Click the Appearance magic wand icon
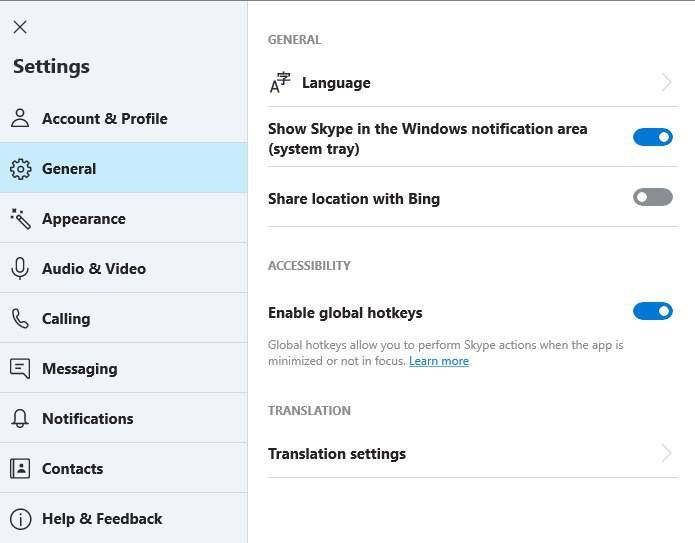Screen dimensions: 695x543 (x=20, y=219)
